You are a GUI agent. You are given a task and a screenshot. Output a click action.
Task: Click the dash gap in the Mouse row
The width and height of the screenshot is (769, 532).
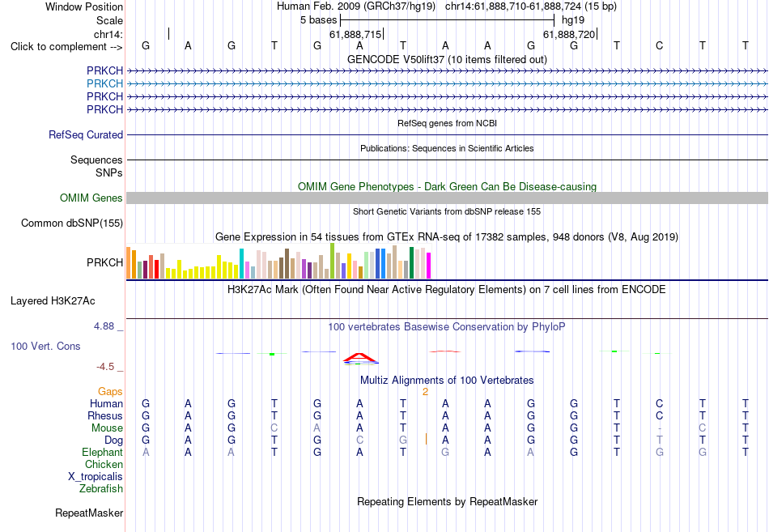pos(659,428)
